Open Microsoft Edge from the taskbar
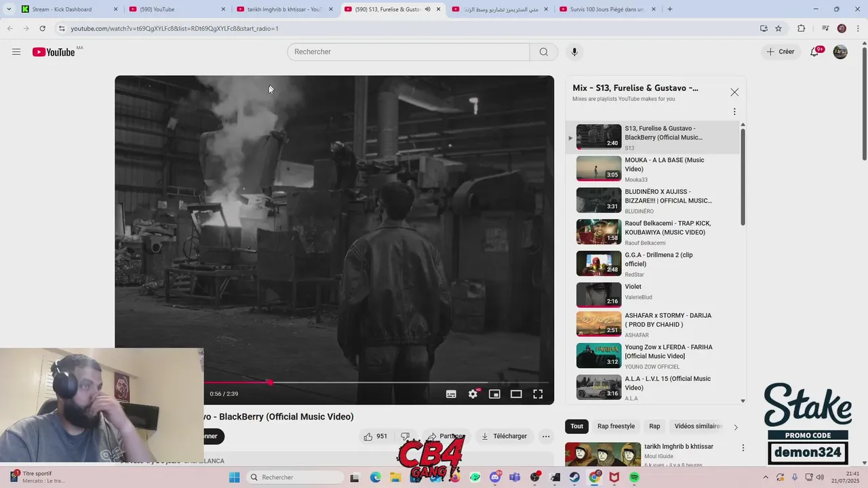 point(376,477)
